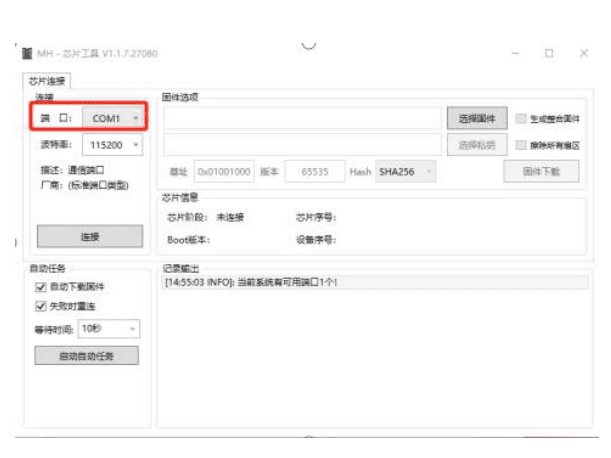The image size is (611, 458).
Task: Click the version field 65535
Action: pyautogui.click(x=315, y=172)
